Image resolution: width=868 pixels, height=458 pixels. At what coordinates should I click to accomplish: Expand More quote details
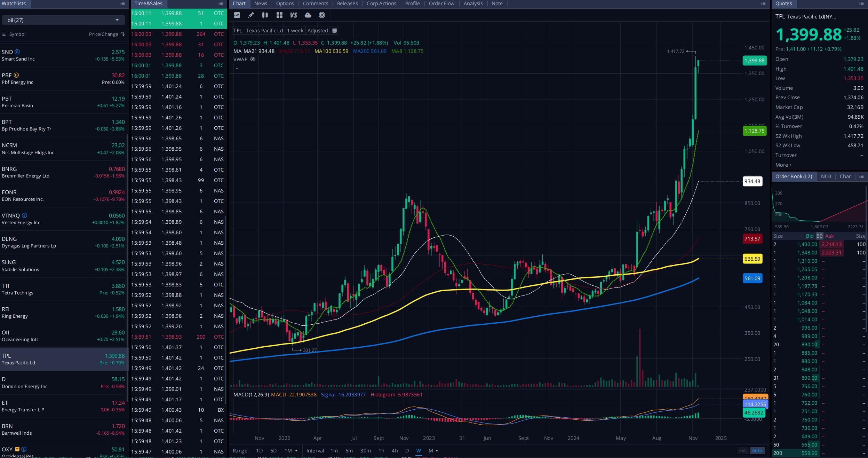point(783,165)
